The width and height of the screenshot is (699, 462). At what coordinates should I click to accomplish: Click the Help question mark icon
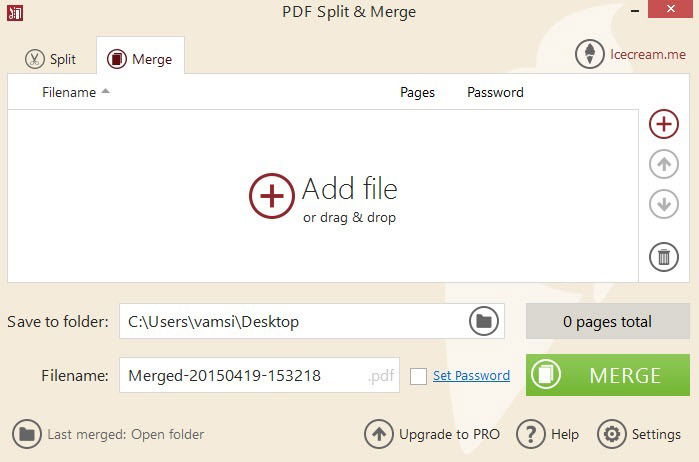tap(530, 434)
